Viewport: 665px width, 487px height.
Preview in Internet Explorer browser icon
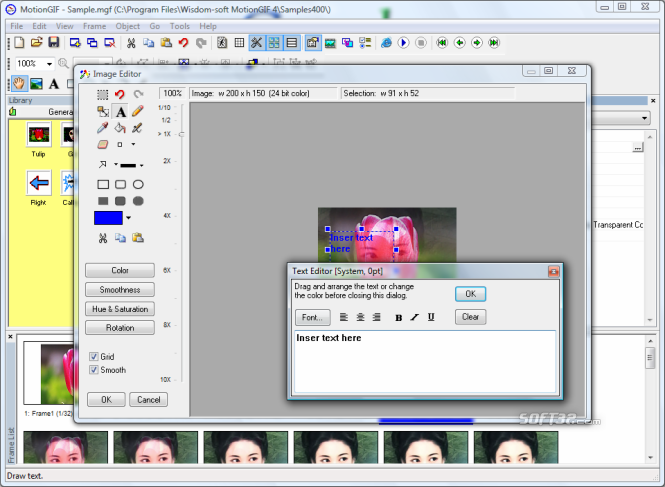[386, 42]
